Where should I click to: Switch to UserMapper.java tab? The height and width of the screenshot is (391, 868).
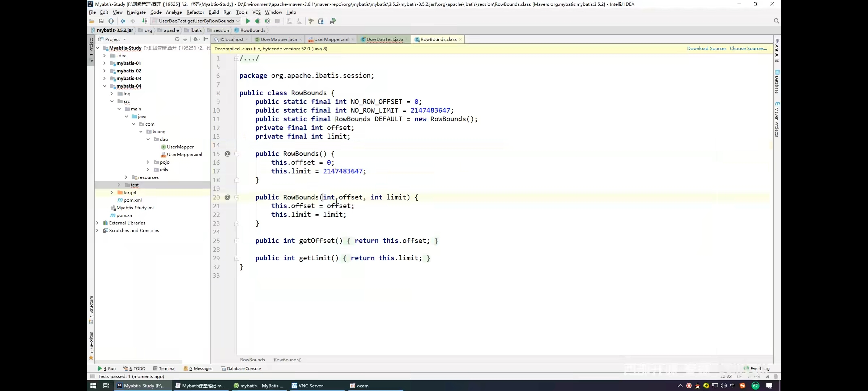[278, 39]
